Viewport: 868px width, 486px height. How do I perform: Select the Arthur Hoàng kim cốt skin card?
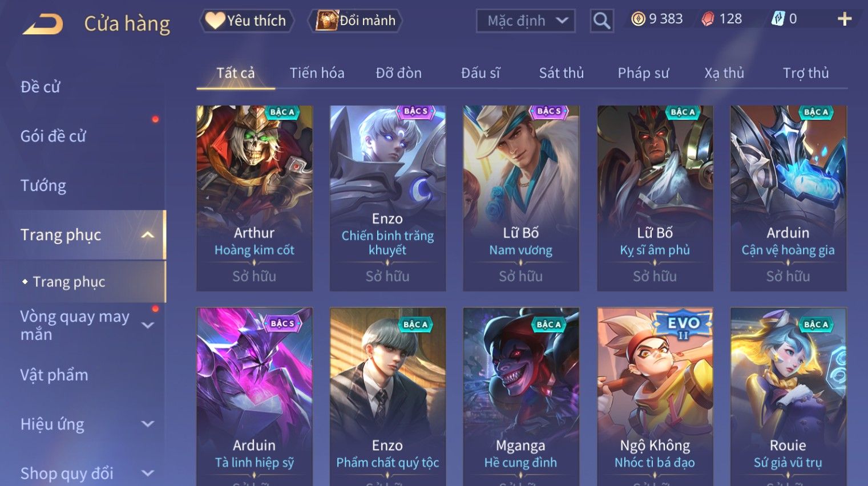pos(255,198)
